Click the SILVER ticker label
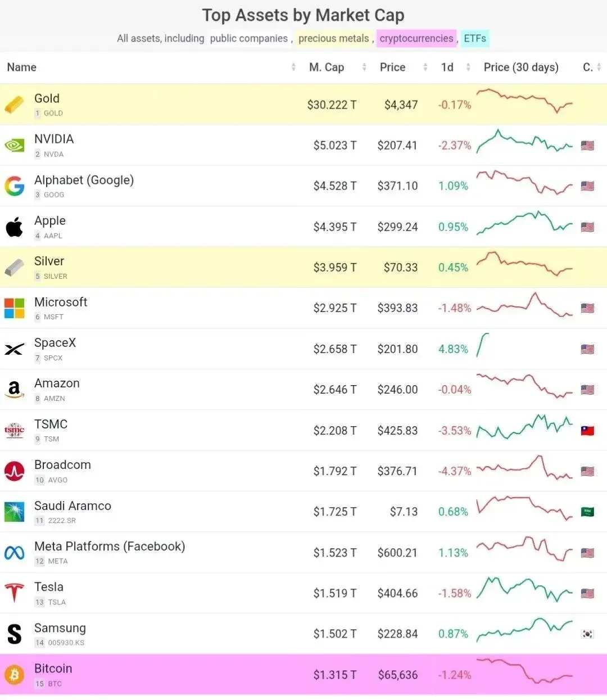Viewport: 607px width, 700px height. click(x=55, y=277)
